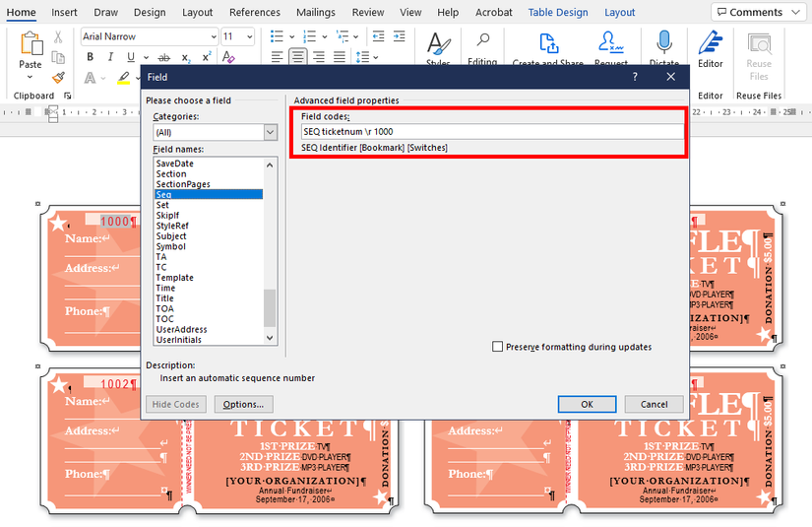Align text right
The image size is (812, 527).
tap(319, 57)
